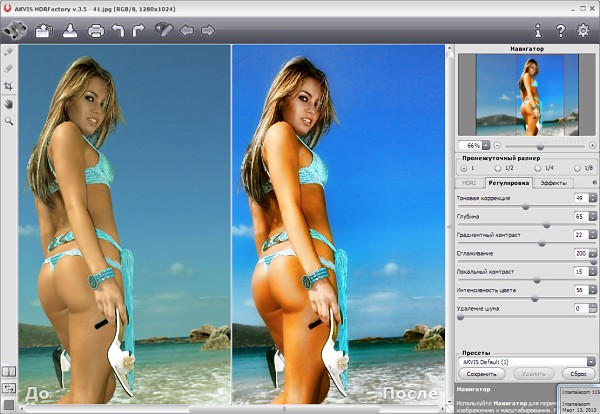Click the print icon in toolbar

click(x=96, y=30)
